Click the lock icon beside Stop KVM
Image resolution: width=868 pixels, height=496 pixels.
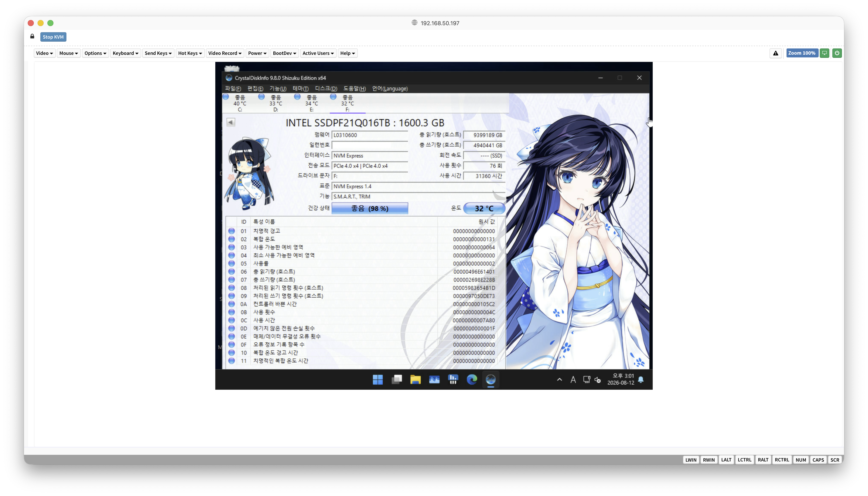click(x=32, y=36)
